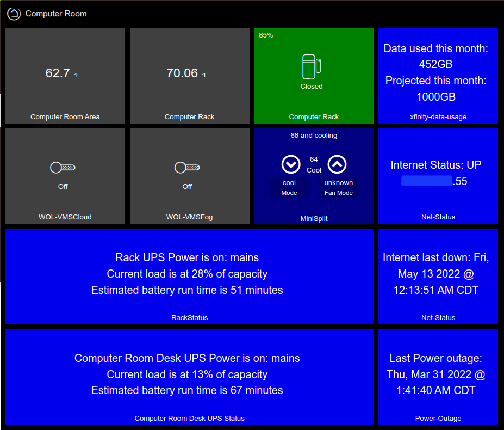Click the Computer Room dashboard title
504x430 pixels.
coord(56,14)
